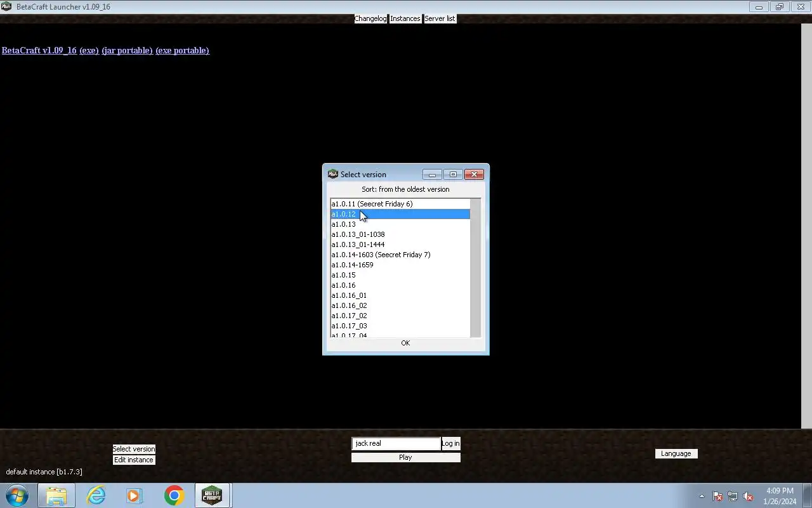Screen dimensions: 812x508
Task: Show hidden system tray icons
Action: point(702,496)
